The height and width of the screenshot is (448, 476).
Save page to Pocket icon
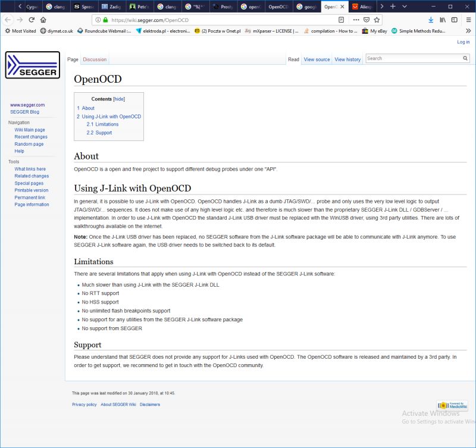(367, 20)
